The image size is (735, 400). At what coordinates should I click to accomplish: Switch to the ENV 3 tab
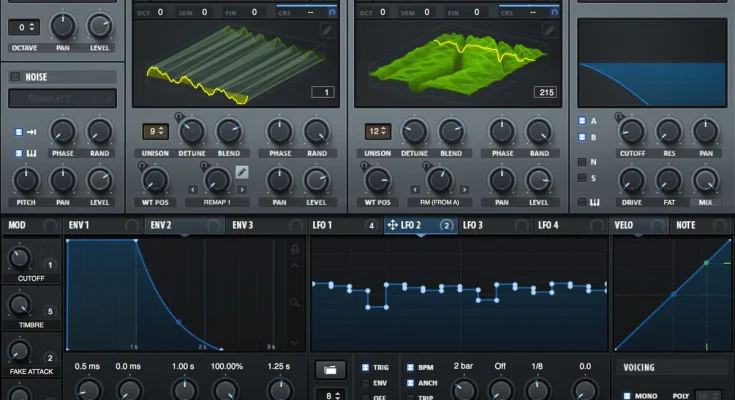tap(242, 226)
